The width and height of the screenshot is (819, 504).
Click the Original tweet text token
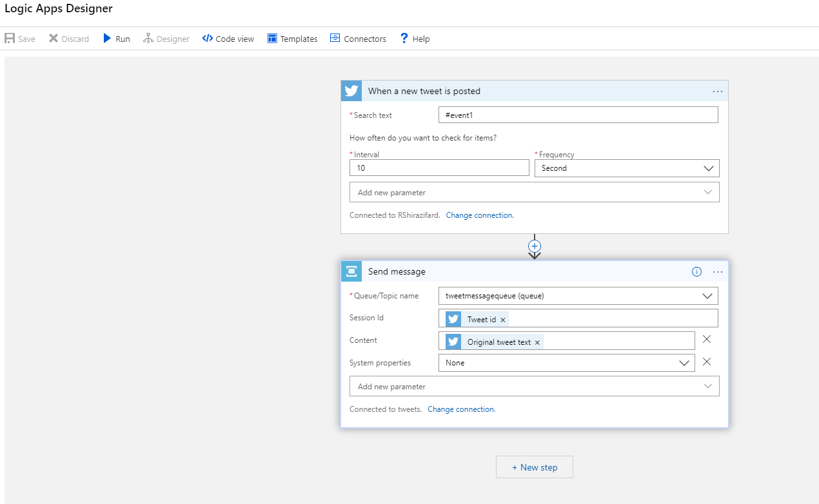[x=495, y=342]
